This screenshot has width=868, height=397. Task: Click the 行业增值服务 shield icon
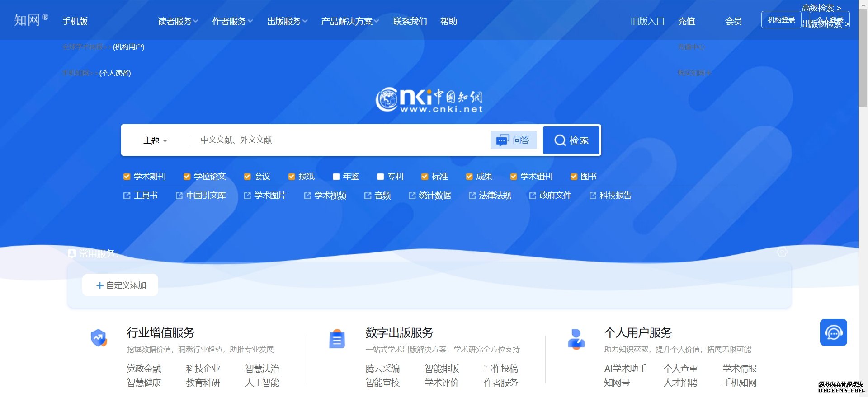(99, 338)
